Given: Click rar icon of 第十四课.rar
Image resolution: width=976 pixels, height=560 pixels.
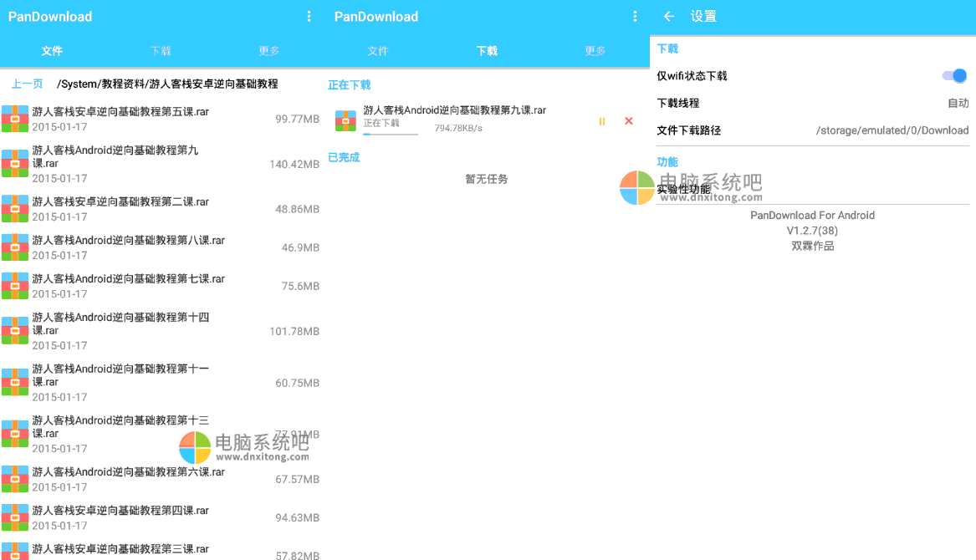Looking at the screenshot, I should pyautogui.click(x=15, y=331).
